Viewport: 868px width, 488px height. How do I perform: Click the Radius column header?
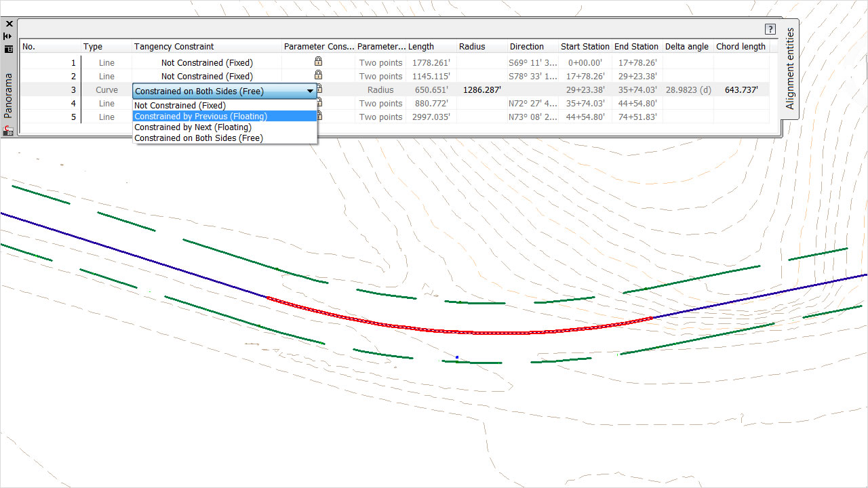[482, 47]
